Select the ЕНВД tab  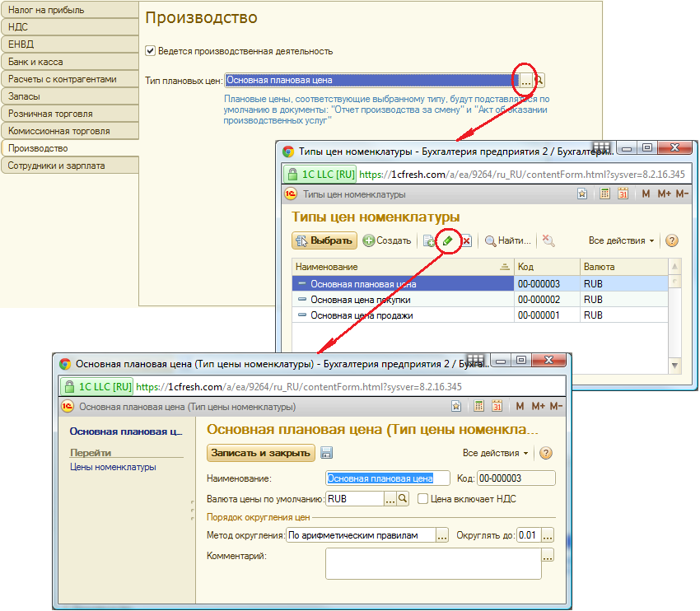(x=70, y=44)
